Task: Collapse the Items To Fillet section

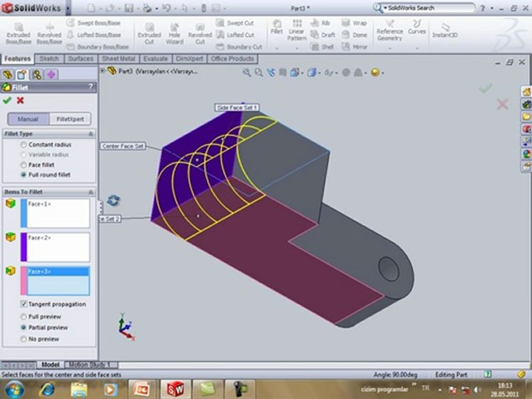Action: pyautogui.click(x=90, y=192)
